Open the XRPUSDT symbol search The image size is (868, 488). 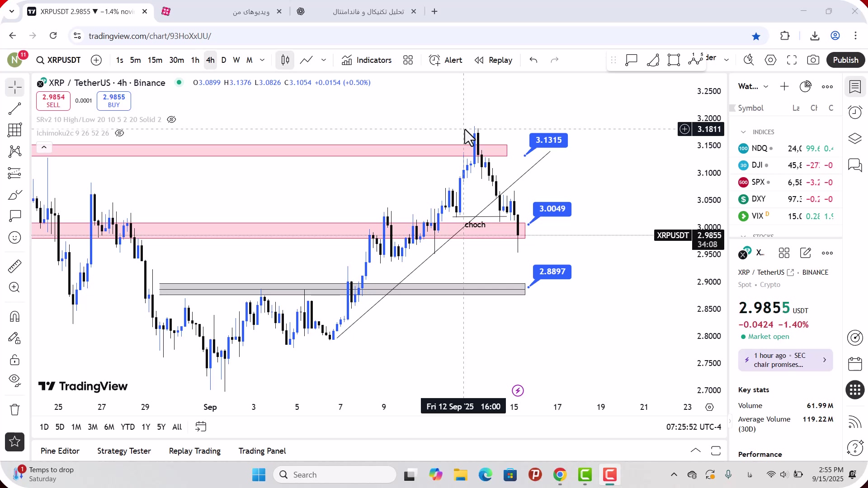pos(58,60)
